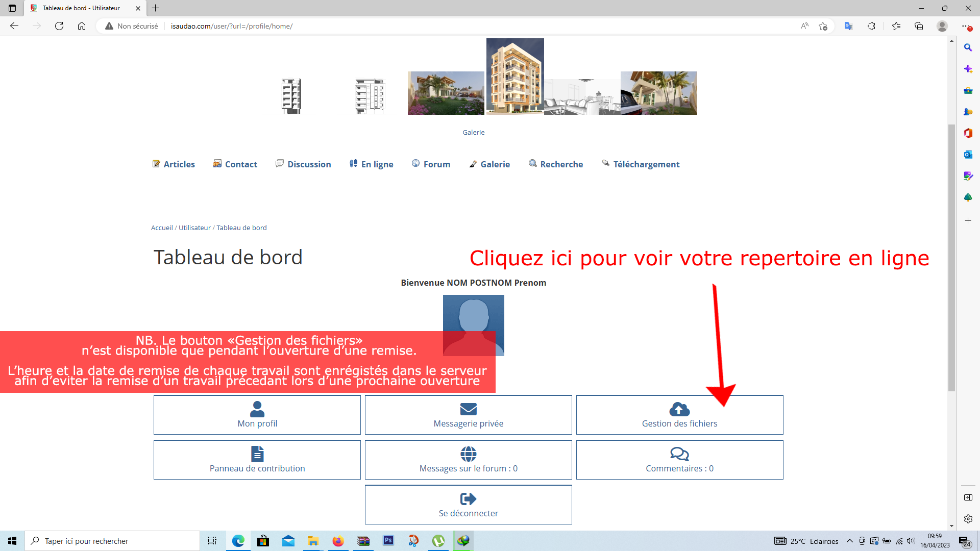Click Accueil breadcrumb link
This screenshot has width=980, height=551.
[162, 228]
